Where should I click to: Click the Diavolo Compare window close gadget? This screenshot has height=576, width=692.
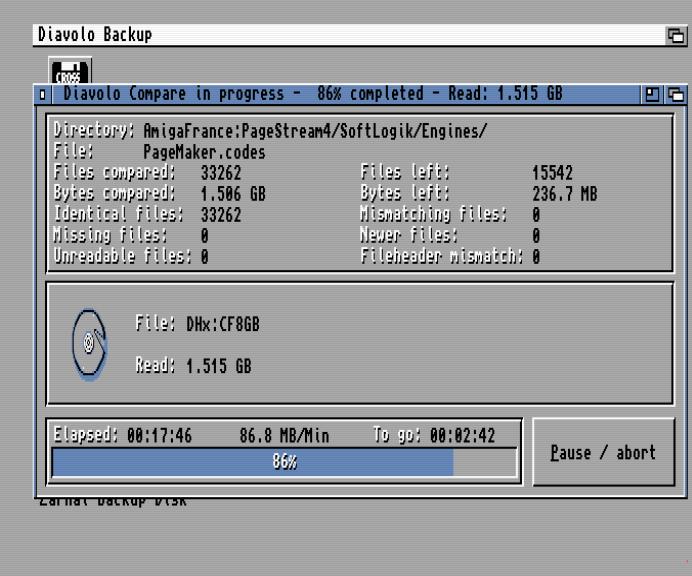[41, 94]
